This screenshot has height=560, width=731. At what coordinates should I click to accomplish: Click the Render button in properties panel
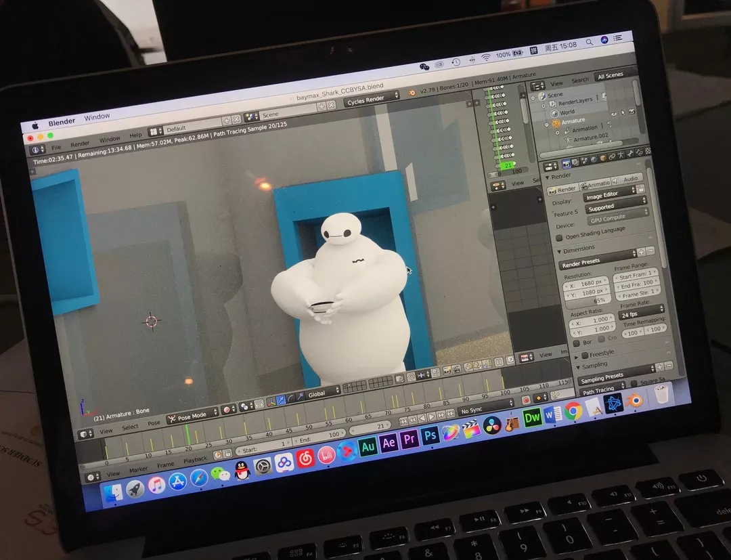(x=564, y=190)
